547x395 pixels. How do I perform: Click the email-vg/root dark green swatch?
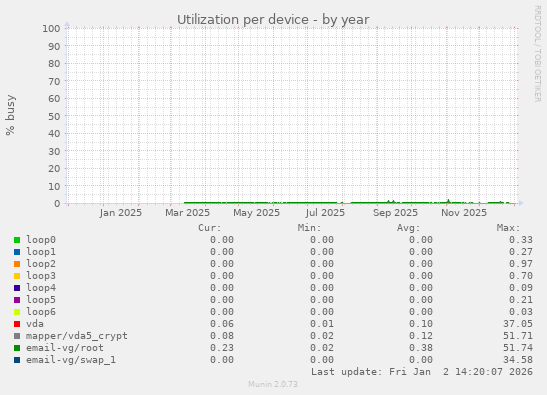(x=17, y=348)
